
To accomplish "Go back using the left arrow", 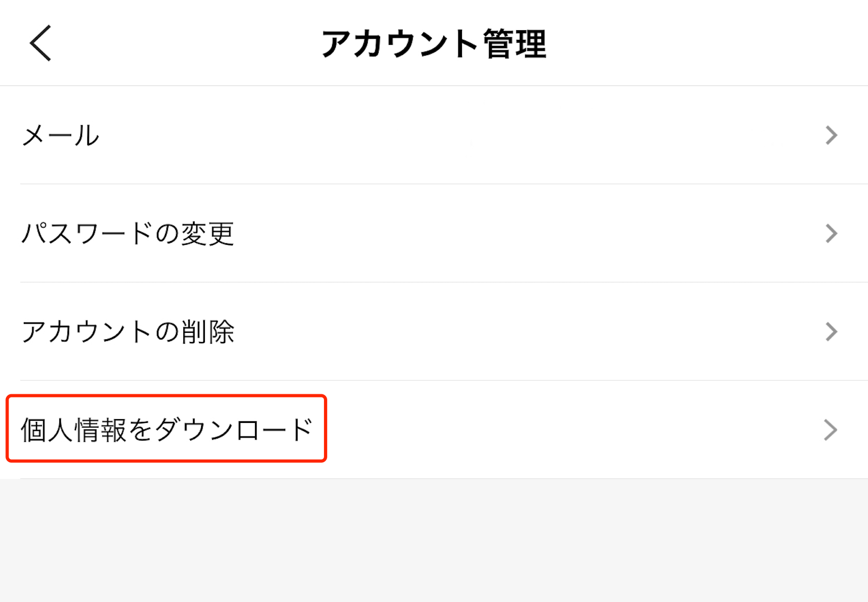I will coord(40,43).
